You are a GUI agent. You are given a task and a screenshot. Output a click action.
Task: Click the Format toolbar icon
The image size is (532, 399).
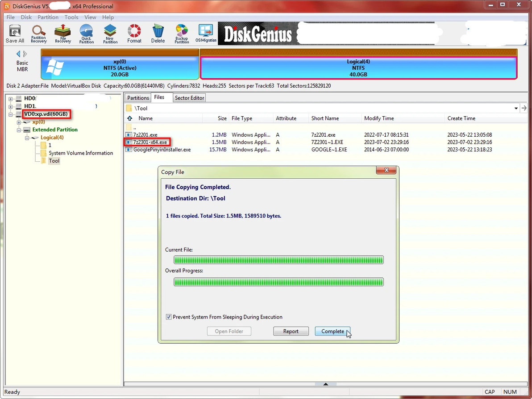coord(134,34)
